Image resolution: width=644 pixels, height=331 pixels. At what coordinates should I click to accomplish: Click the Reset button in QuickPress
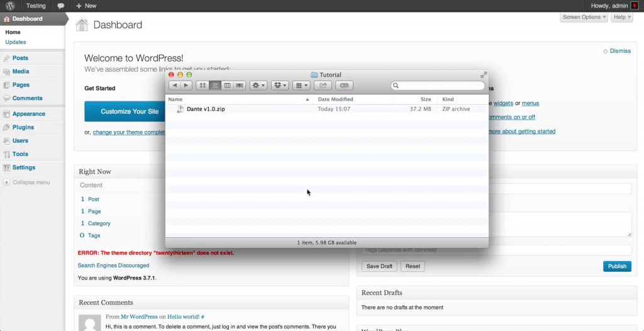[x=413, y=266]
